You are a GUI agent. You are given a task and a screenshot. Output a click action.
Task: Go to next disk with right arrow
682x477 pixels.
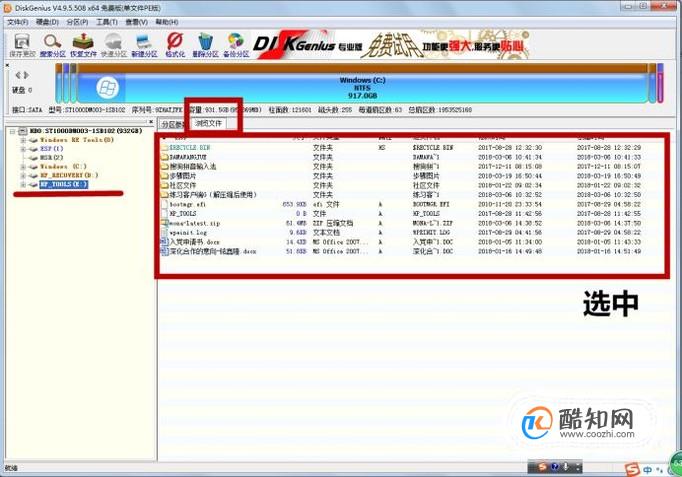coord(26,75)
